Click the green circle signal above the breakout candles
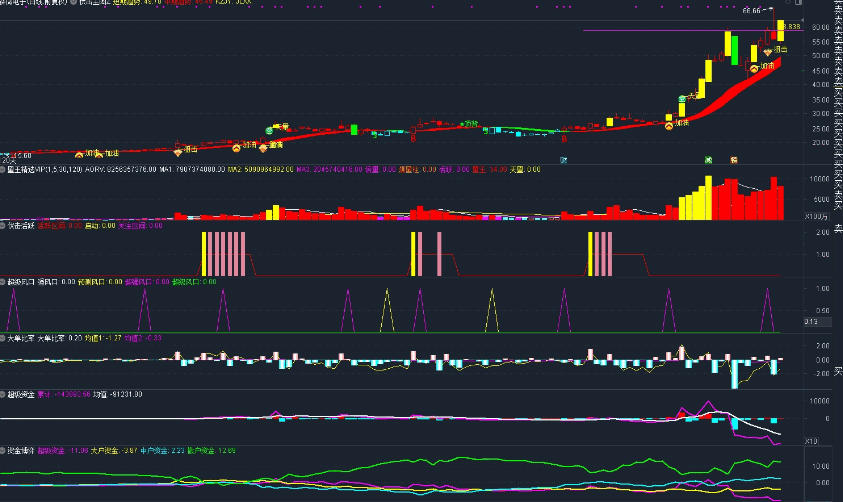 point(682,99)
